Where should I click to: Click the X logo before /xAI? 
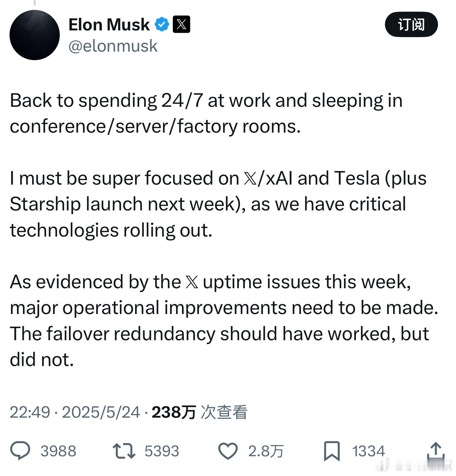pyautogui.click(x=251, y=179)
